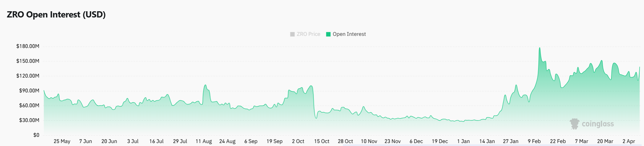Click the 20 Mar axis label
The image size is (644, 146).
click(x=605, y=141)
